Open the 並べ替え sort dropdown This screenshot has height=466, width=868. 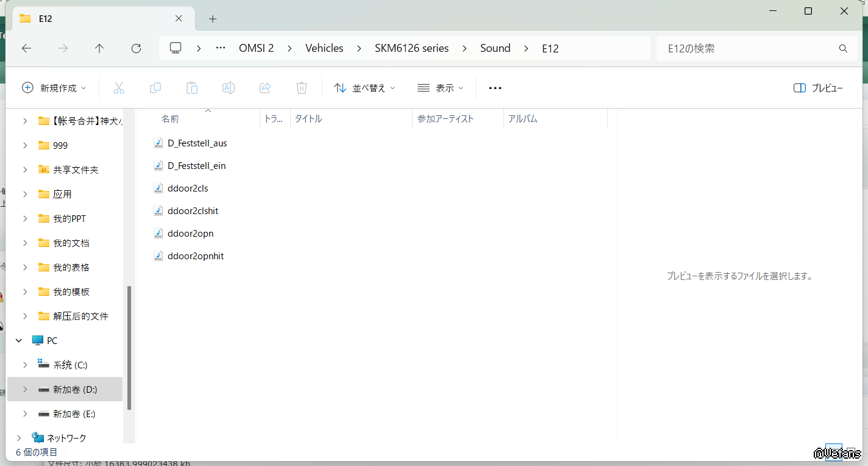point(365,88)
